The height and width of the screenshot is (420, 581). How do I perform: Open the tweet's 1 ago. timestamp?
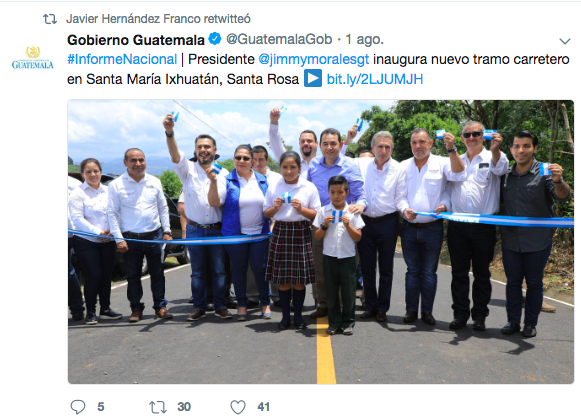coord(365,39)
